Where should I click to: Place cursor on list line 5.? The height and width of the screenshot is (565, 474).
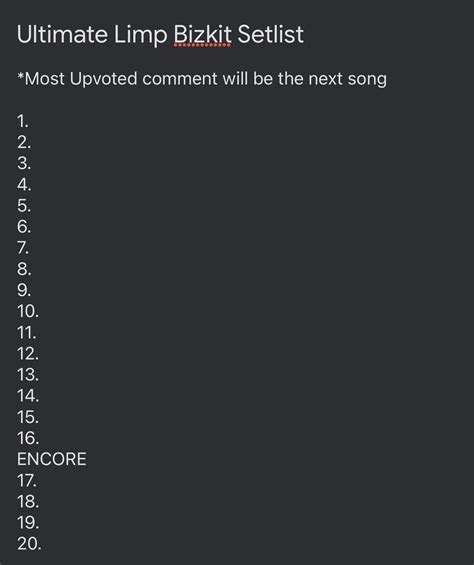point(24,205)
